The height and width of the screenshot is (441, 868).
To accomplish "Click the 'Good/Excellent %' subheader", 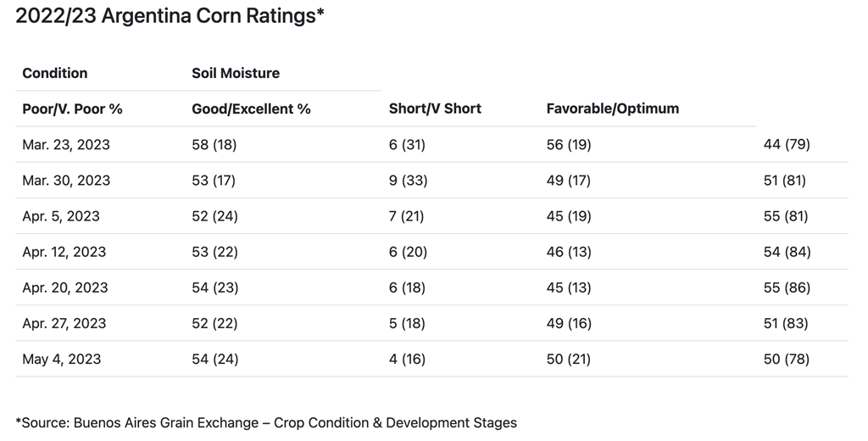I will (252, 109).
